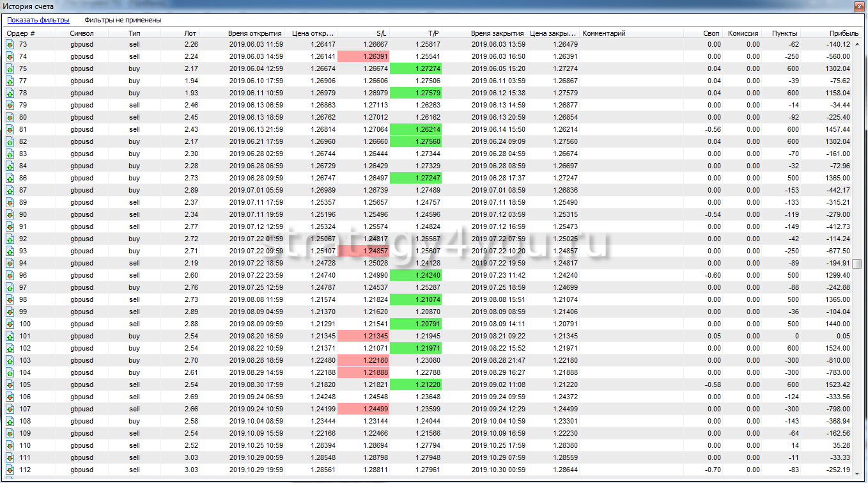Click the Комментарий column header
Screen dimensions: 868x483
point(604,33)
